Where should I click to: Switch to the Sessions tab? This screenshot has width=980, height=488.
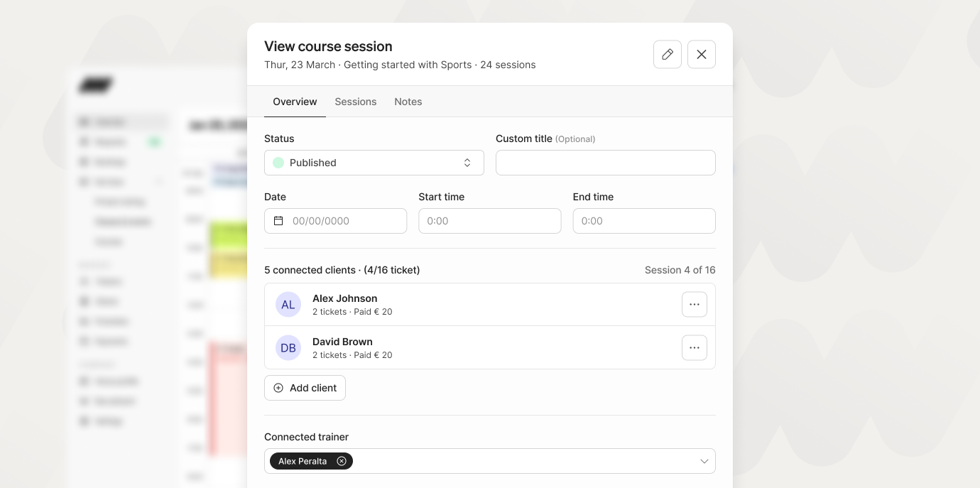(x=356, y=102)
